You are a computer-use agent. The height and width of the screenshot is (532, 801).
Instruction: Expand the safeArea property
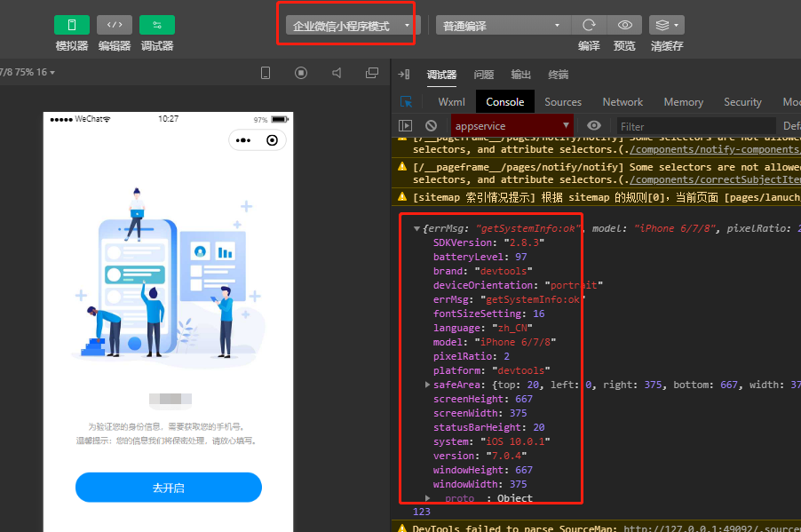coord(427,385)
